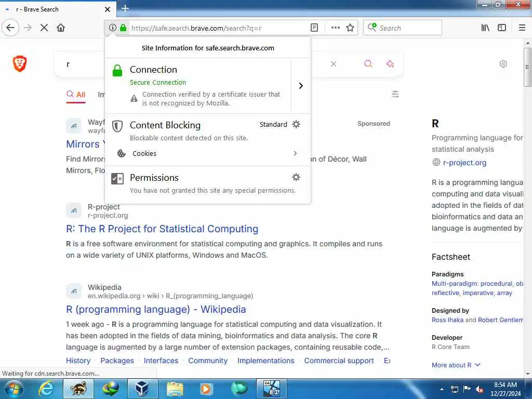Open 'R (programming language) - Wikipedia' result

156,310
